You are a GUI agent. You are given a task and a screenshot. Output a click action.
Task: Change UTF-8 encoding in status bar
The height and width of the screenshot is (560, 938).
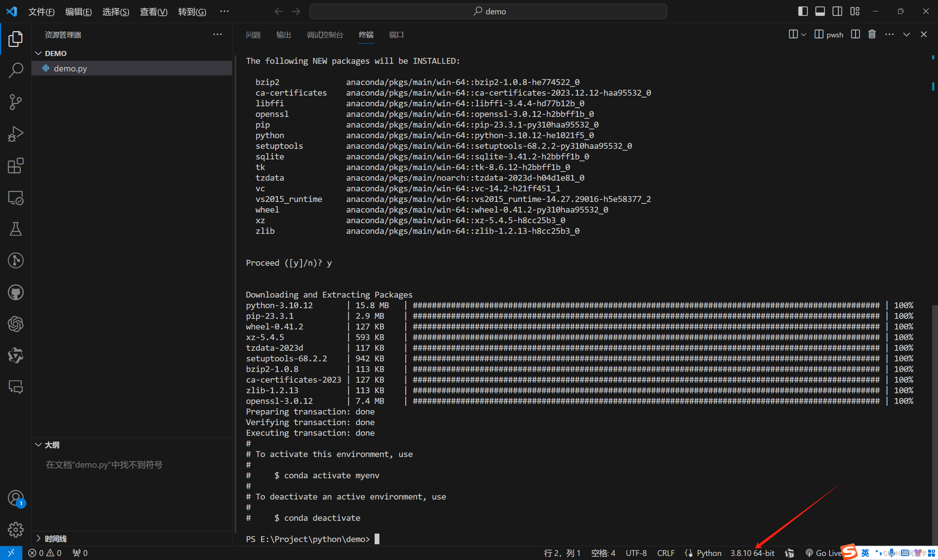[636, 553]
